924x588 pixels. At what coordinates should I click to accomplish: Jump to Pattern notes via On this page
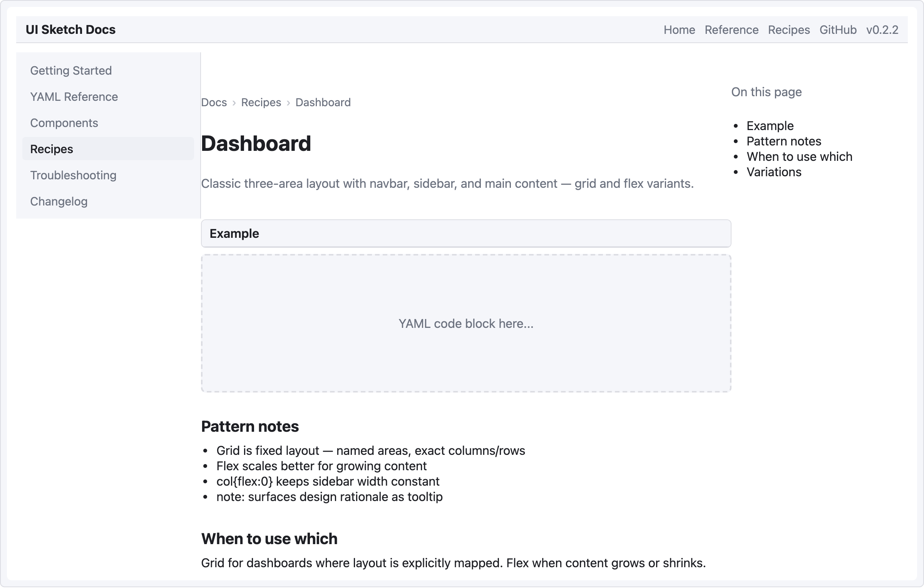click(x=783, y=141)
